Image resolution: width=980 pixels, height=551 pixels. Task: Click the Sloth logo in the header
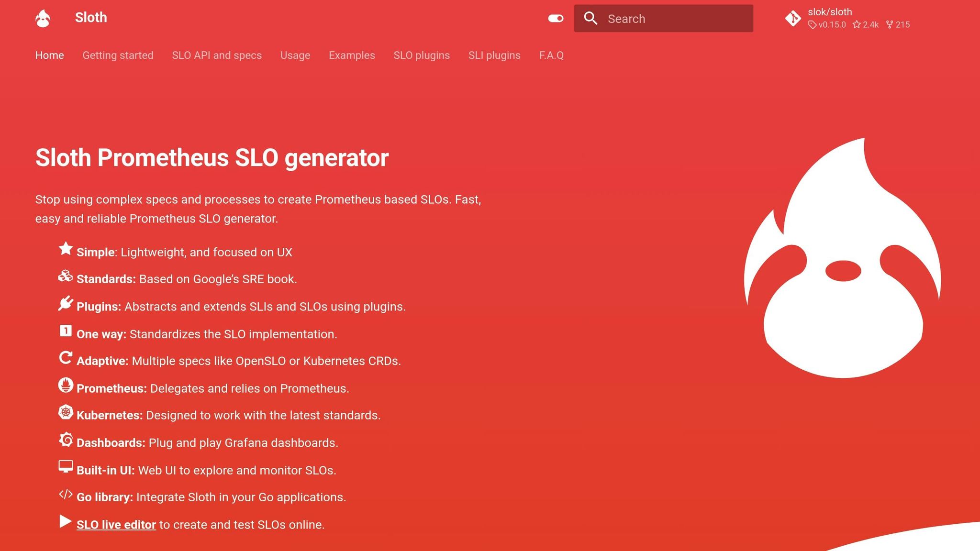click(x=43, y=19)
